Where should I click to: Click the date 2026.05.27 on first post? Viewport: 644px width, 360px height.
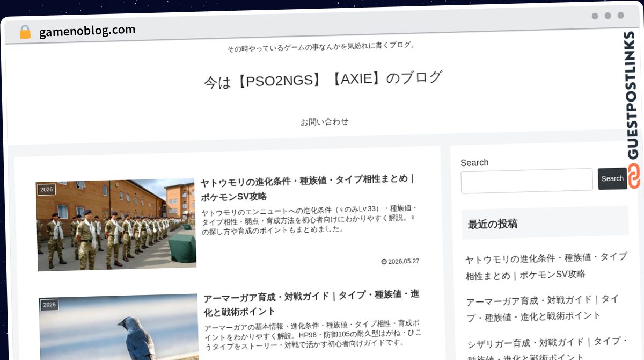coord(404,262)
